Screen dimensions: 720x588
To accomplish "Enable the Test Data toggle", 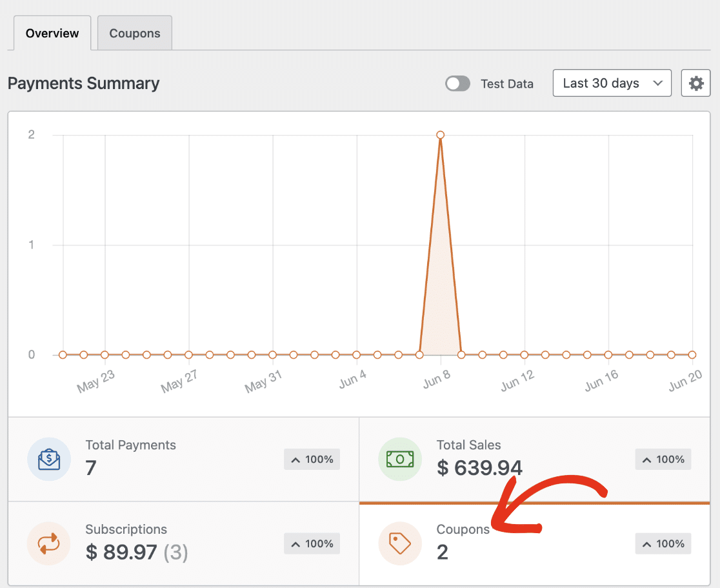I will pos(457,84).
